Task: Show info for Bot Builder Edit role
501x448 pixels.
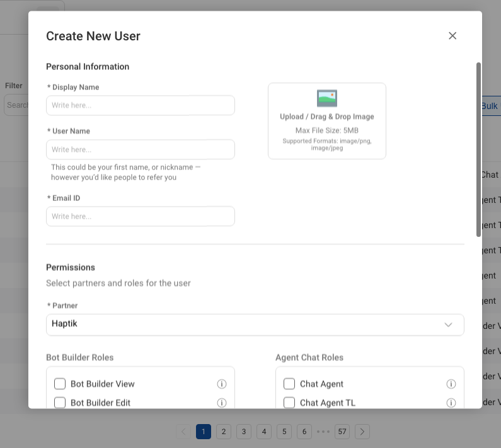Action: click(222, 403)
